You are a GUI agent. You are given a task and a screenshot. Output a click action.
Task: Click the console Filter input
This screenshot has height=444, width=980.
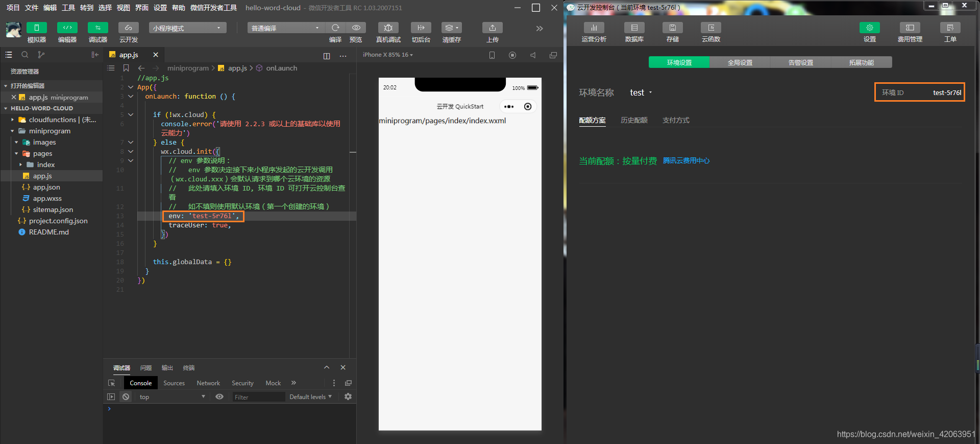click(258, 397)
